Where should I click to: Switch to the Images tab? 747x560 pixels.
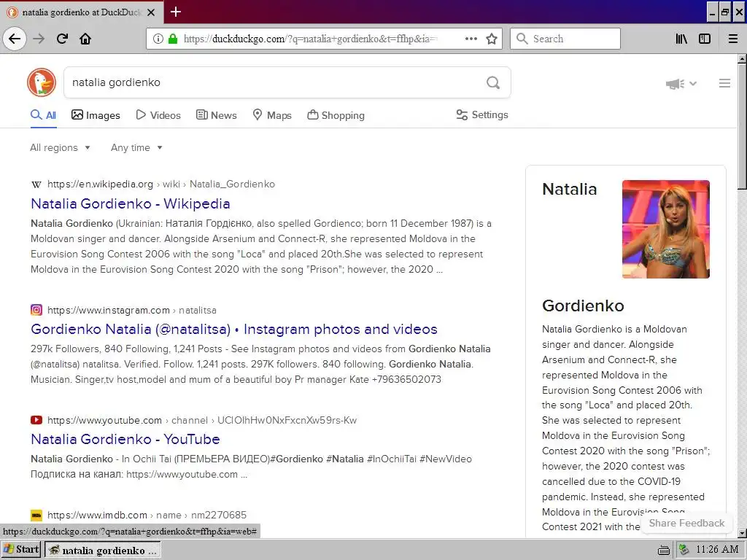point(96,115)
